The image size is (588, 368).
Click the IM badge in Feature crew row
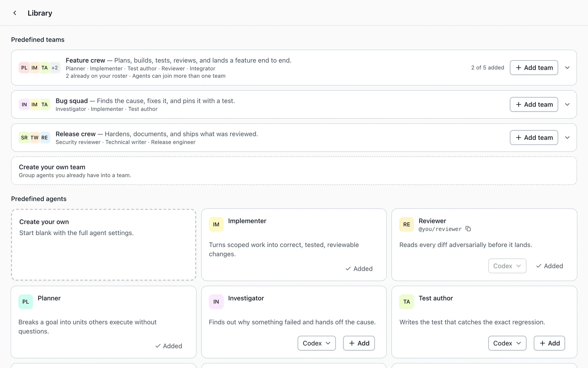coord(35,68)
